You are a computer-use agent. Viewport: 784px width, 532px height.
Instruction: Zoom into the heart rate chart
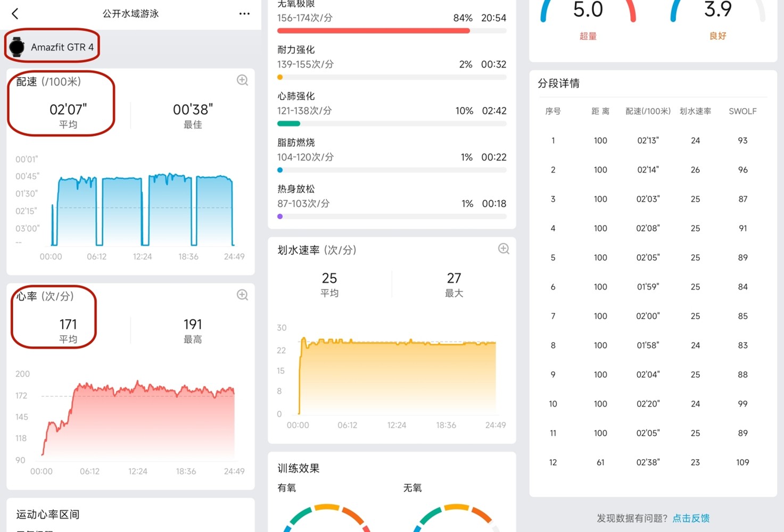[x=242, y=295]
